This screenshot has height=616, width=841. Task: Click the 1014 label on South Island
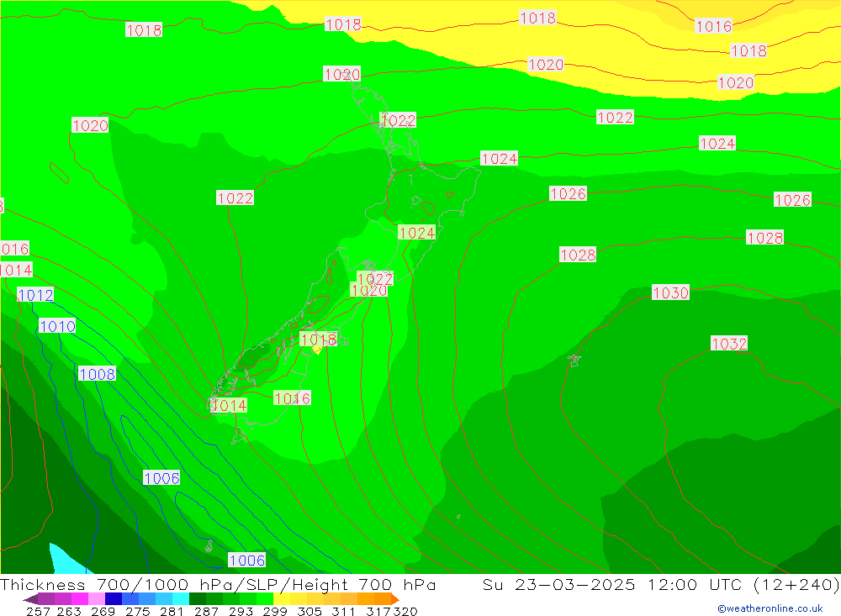[229, 405]
